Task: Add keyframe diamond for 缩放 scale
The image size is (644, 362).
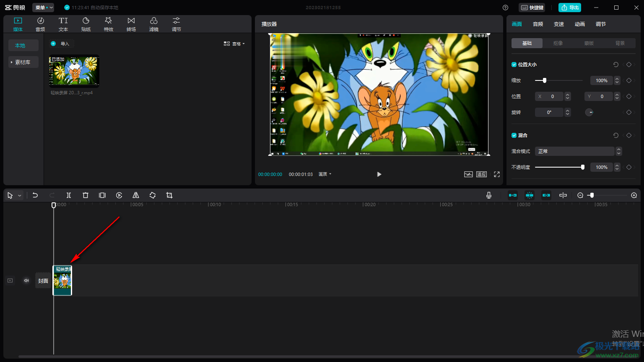Action: (629, 80)
